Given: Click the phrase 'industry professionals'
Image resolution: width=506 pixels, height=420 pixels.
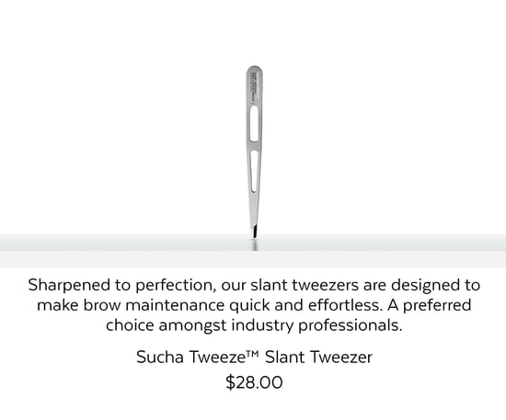Looking at the screenshot, I should [x=316, y=325].
